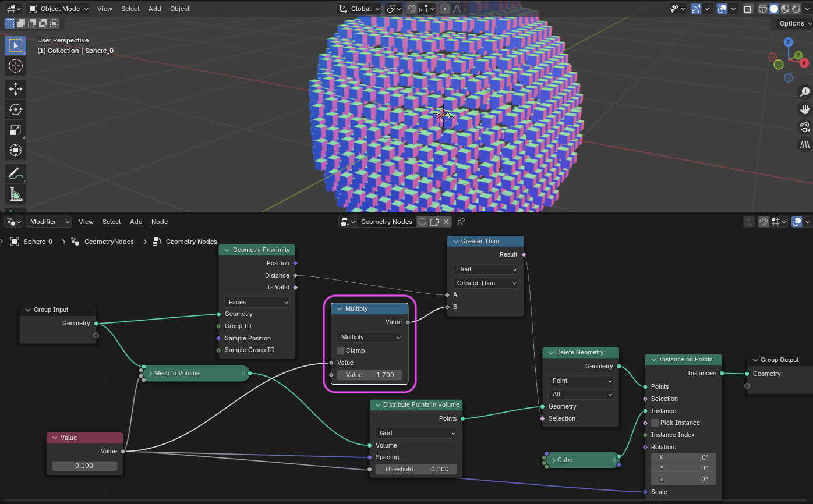Screen dimensions: 813x504
Task: Select the Annotate tool
Action: (x=16, y=173)
